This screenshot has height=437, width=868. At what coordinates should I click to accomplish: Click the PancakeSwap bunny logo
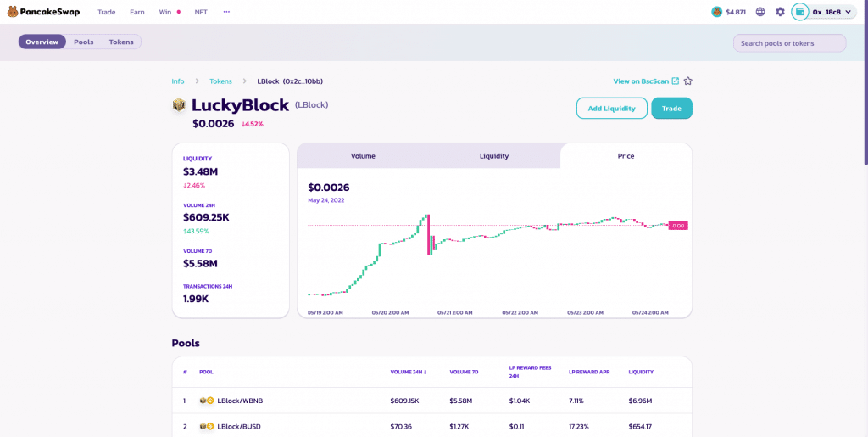12,12
